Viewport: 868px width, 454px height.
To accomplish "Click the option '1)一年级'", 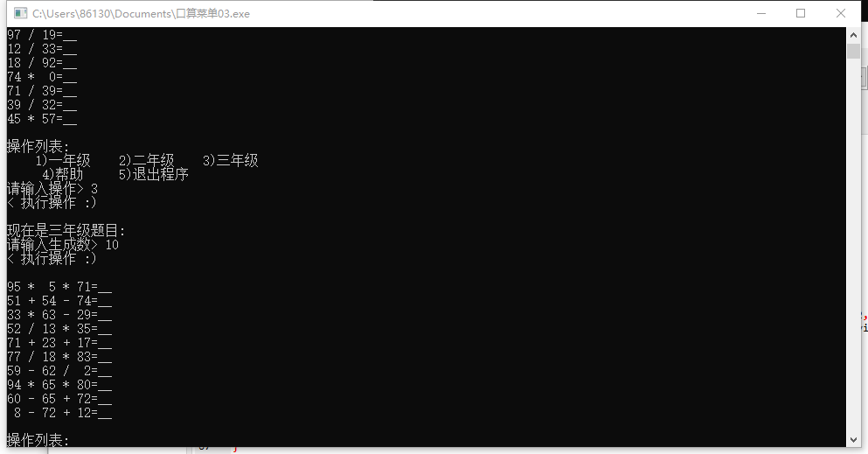I will tap(63, 161).
